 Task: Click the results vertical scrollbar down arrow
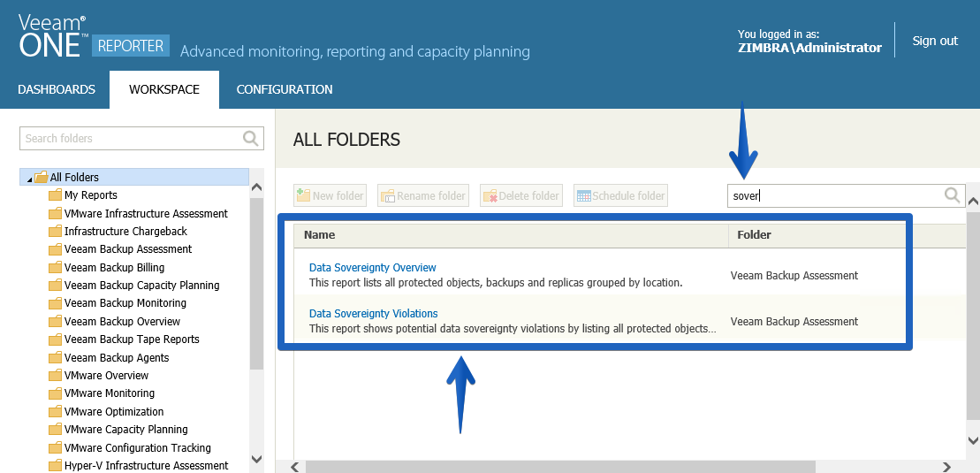pyautogui.click(x=973, y=440)
